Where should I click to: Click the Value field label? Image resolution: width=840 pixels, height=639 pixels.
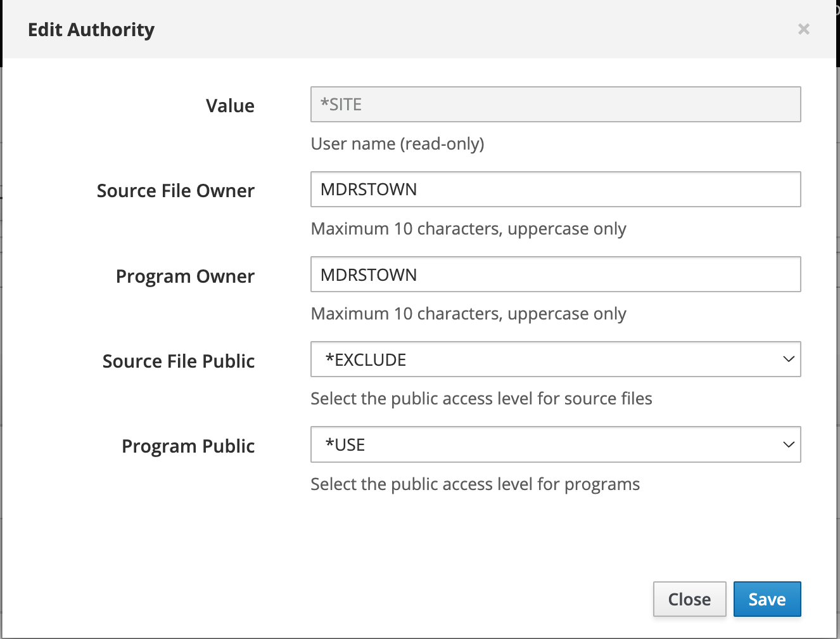tap(230, 106)
